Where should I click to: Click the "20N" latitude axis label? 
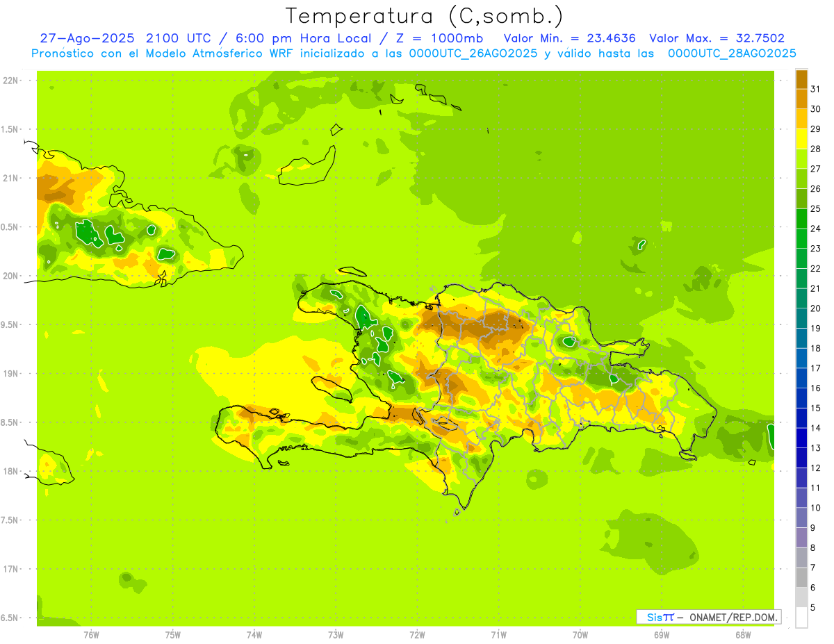click(11, 276)
